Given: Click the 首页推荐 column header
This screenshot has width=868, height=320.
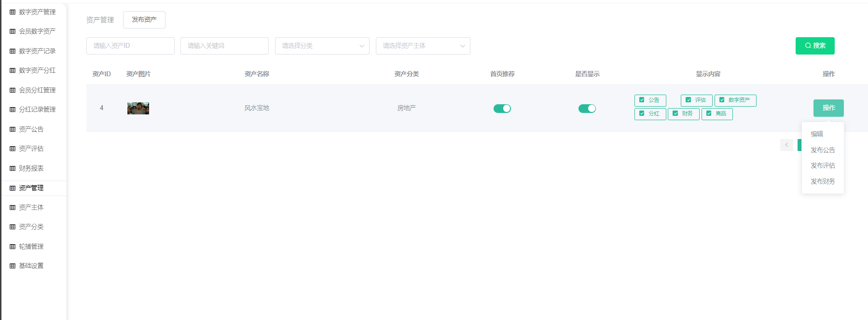Looking at the screenshot, I should (502, 74).
